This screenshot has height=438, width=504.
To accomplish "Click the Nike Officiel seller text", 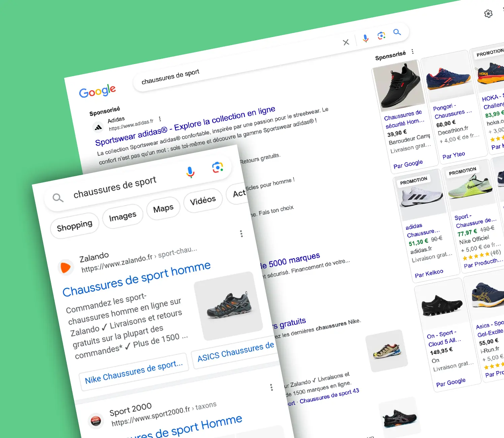I will coord(474,240).
